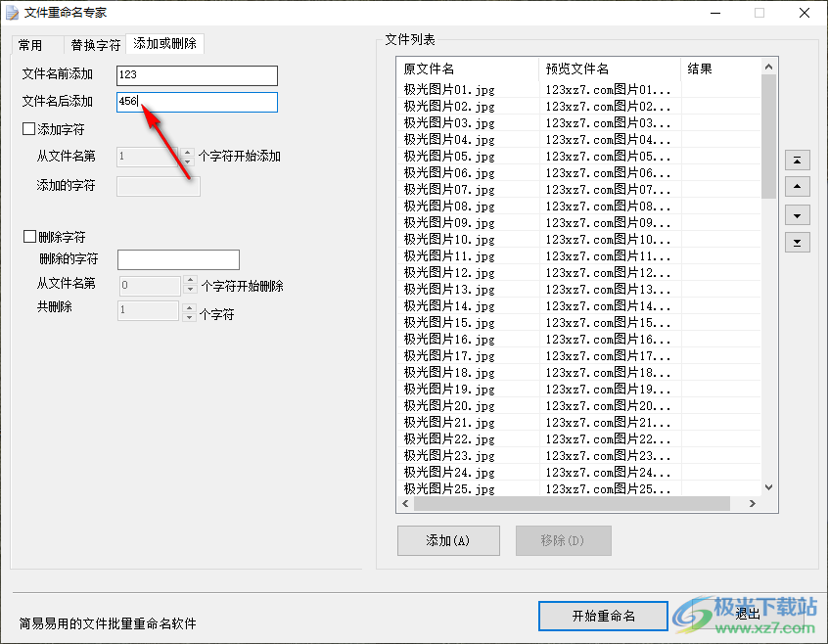The width and height of the screenshot is (828, 644).
Task: Enable the 添加字符 checkbox
Action: point(28,129)
